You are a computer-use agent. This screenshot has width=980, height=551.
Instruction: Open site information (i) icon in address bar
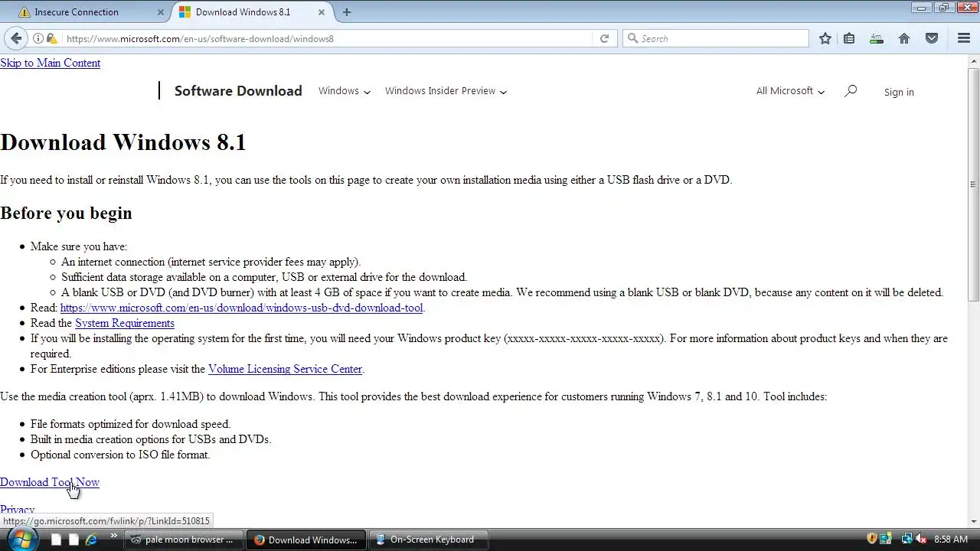tap(38, 38)
